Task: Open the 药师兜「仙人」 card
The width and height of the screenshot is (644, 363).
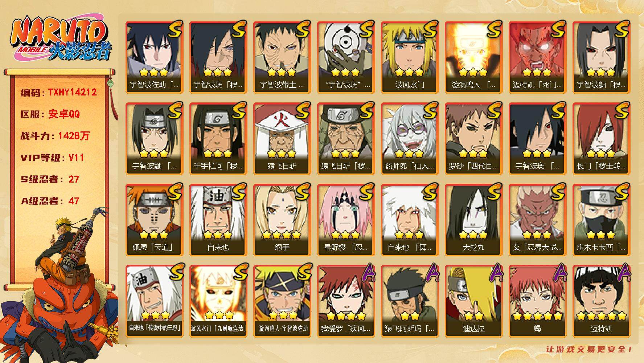Action: tap(410, 139)
